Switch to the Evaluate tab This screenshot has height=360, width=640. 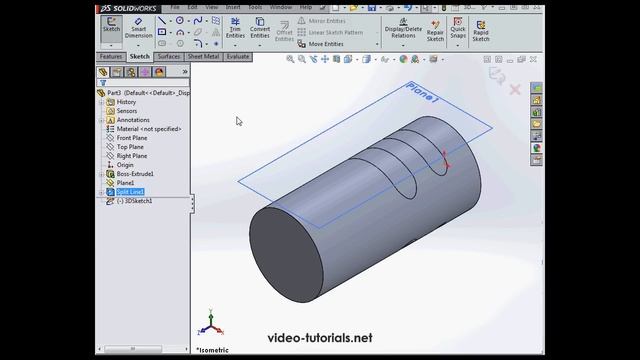238,56
